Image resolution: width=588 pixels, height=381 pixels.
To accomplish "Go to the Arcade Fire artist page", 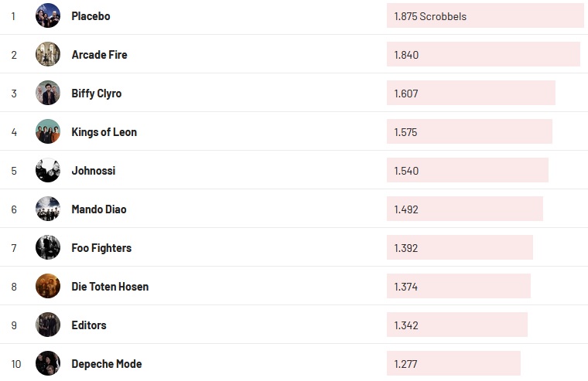I will coord(99,55).
